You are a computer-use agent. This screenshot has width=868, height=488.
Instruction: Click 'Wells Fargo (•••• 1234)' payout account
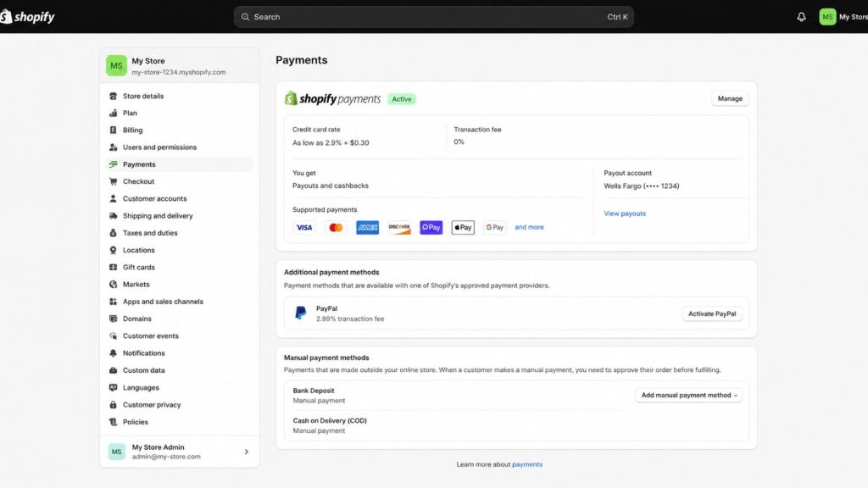click(x=641, y=186)
